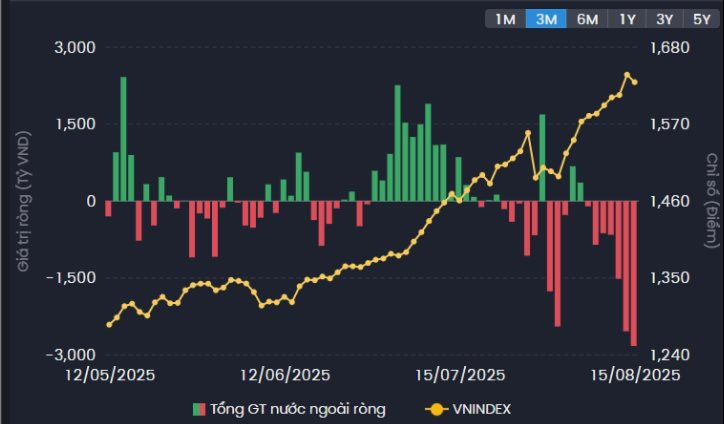The height and width of the screenshot is (424, 724).
Task: Show the 6M time range
Action: [x=587, y=18]
